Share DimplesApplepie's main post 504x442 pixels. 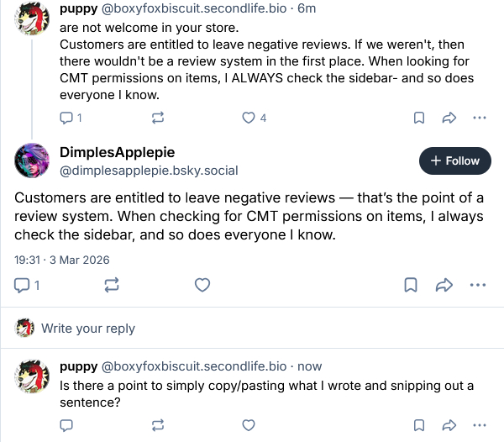pyautogui.click(x=444, y=285)
